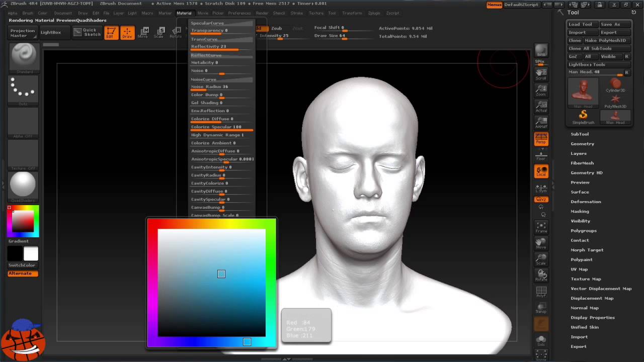The image size is (644, 362).
Task: Toggle Local symmetry button
Action: click(x=541, y=171)
